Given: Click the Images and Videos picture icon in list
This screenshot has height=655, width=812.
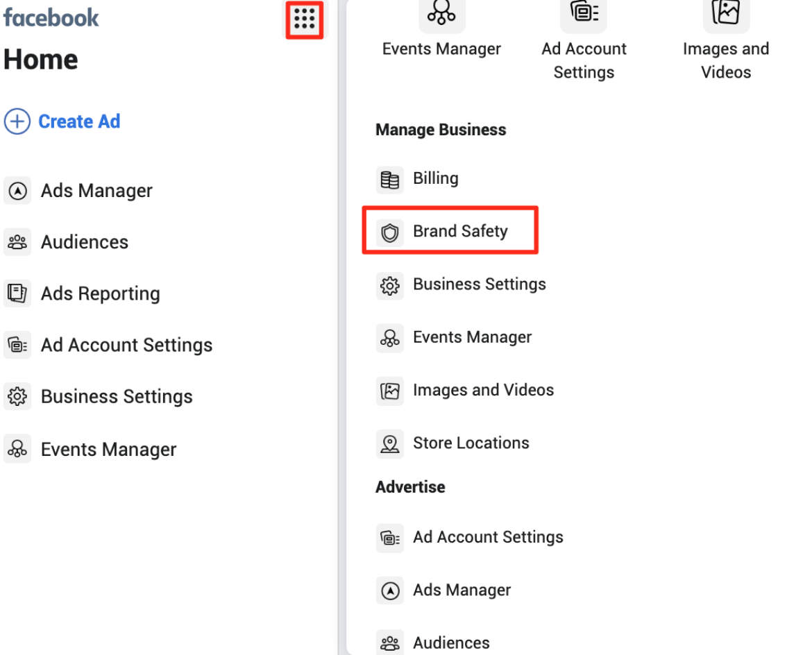Looking at the screenshot, I should [390, 391].
